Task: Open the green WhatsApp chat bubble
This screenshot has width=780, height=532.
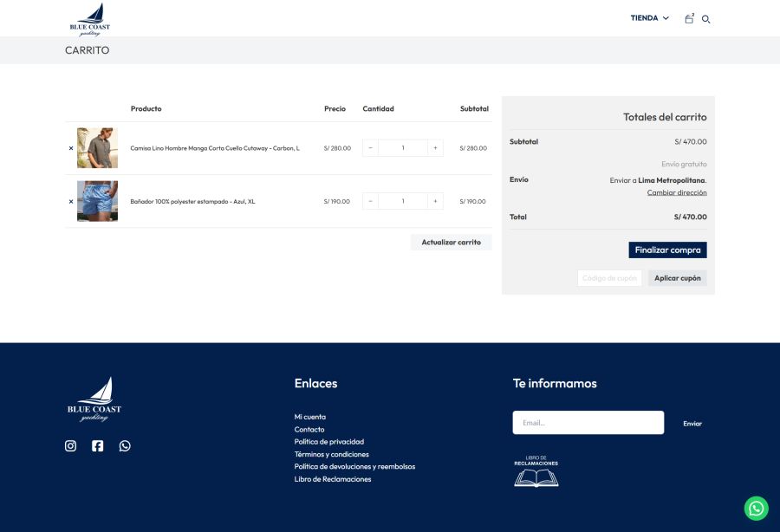Action: click(755, 508)
